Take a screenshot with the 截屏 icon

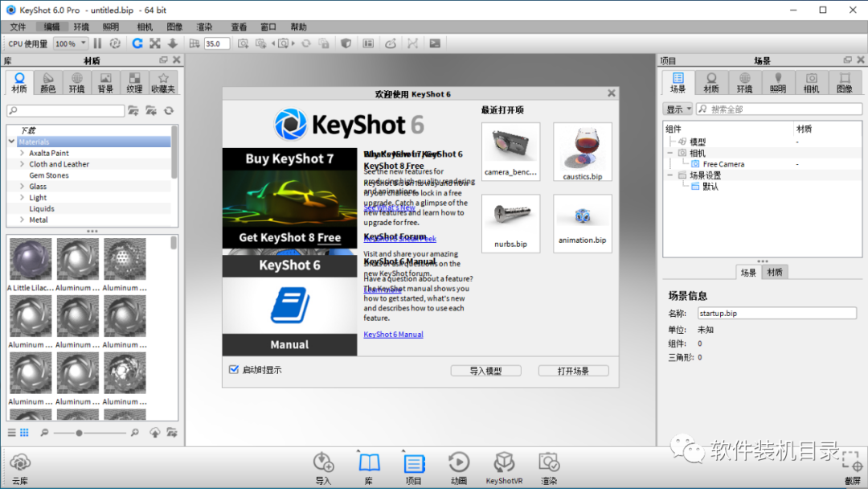(853, 469)
